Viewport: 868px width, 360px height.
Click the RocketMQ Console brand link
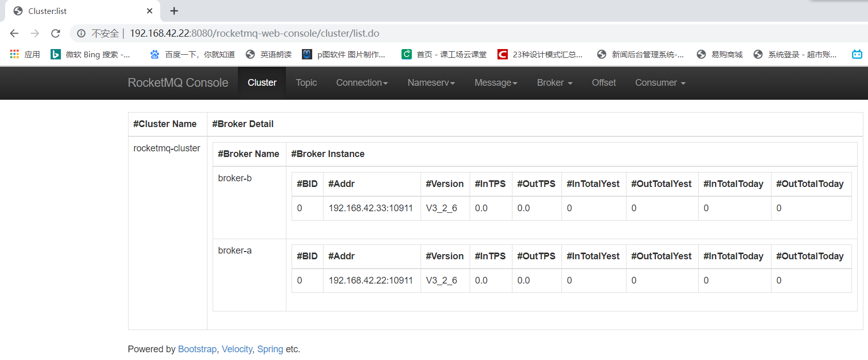coord(178,83)
